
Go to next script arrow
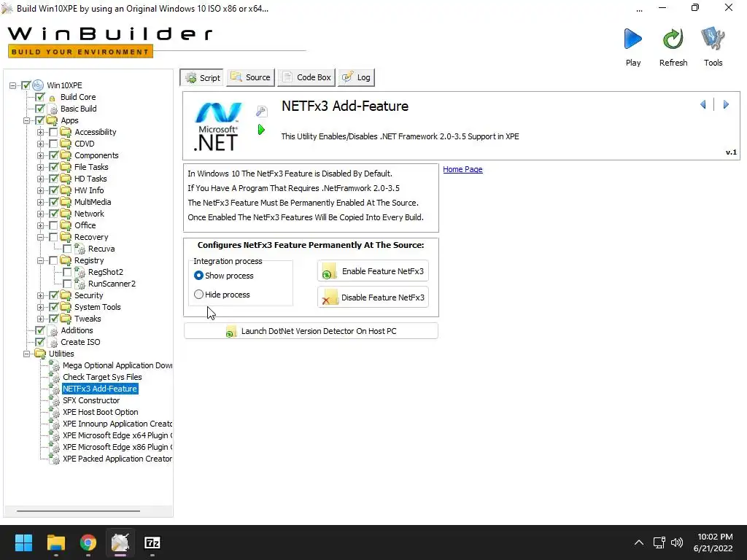coord(726,104)
